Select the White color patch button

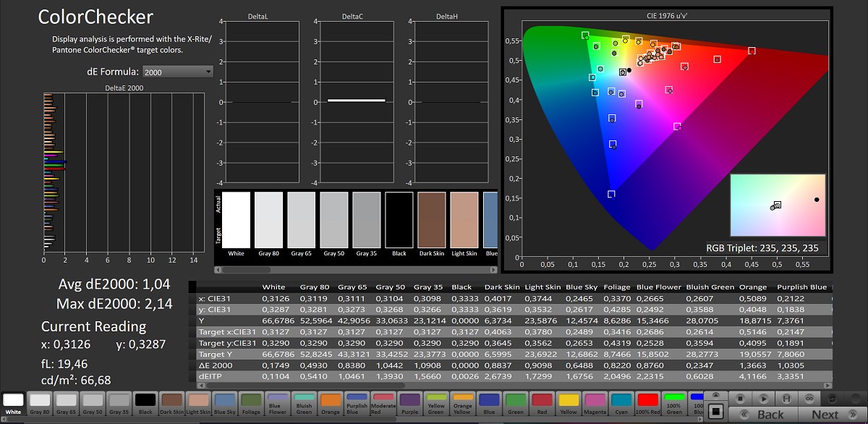(13, 404)
